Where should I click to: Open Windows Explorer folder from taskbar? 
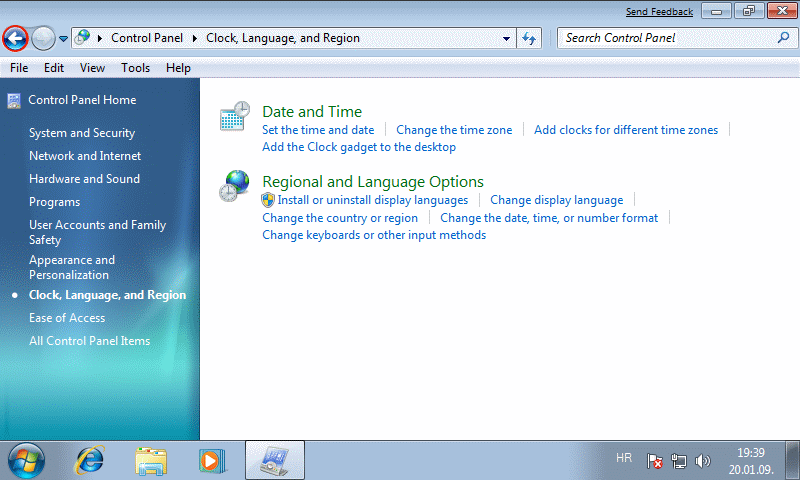coord(151,461)
